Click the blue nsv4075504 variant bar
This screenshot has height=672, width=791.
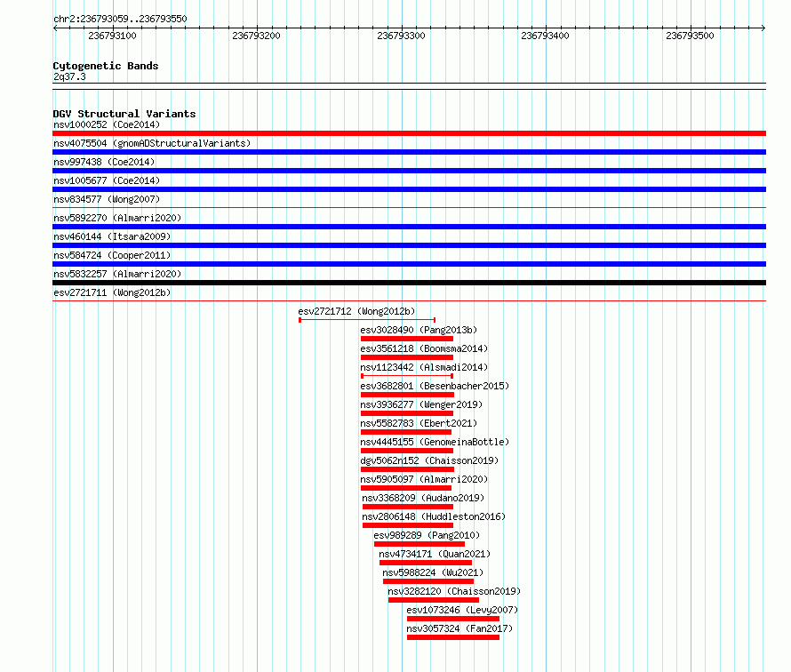coord(409,152)
